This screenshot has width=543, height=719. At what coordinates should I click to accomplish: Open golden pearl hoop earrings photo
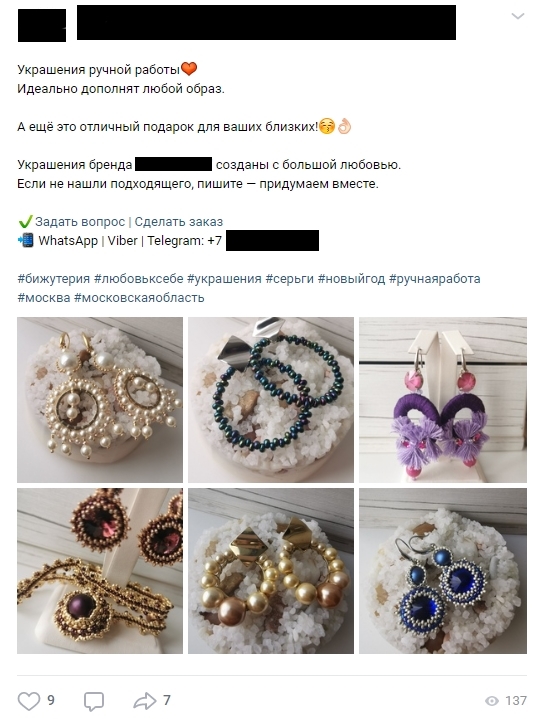pos(271,571)
